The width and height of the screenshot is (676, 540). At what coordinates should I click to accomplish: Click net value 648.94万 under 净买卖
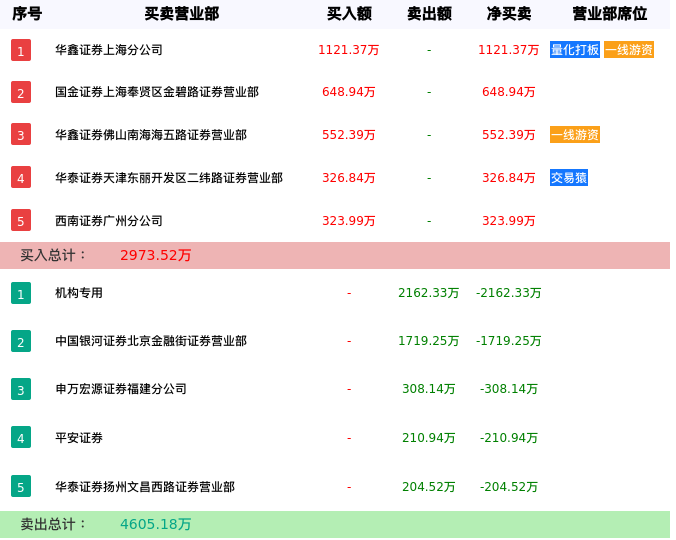(x=509, y=92)
